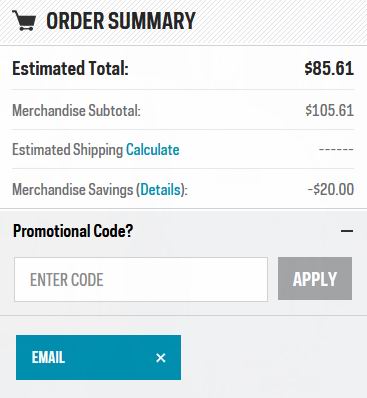The width and height of the screenshot is (367, 398).
Task: Click the -$20.00 savings amount
Action: pyautogui.click(x=331, y=189)
